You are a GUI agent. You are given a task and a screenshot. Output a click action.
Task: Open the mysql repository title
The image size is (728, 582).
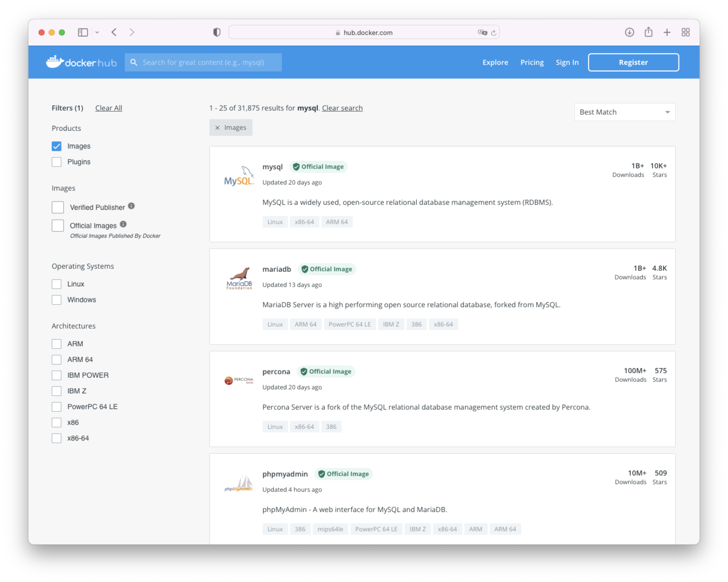tap(272, 167)
